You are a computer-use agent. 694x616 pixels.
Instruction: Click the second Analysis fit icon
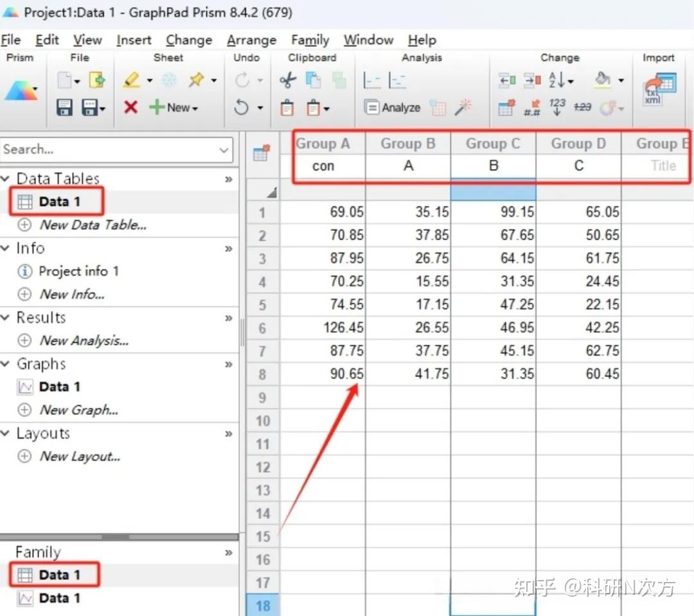(x=397, y=80)
